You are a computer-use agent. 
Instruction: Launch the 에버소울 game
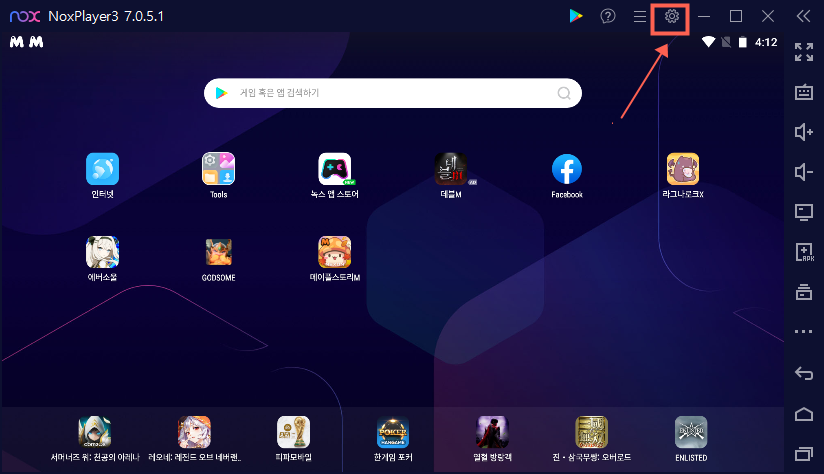(x=102, y=259)
